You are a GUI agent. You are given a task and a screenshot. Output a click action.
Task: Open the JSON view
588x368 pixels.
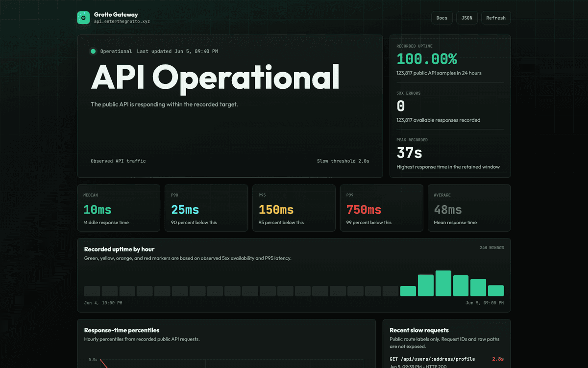tap(467, 18)
